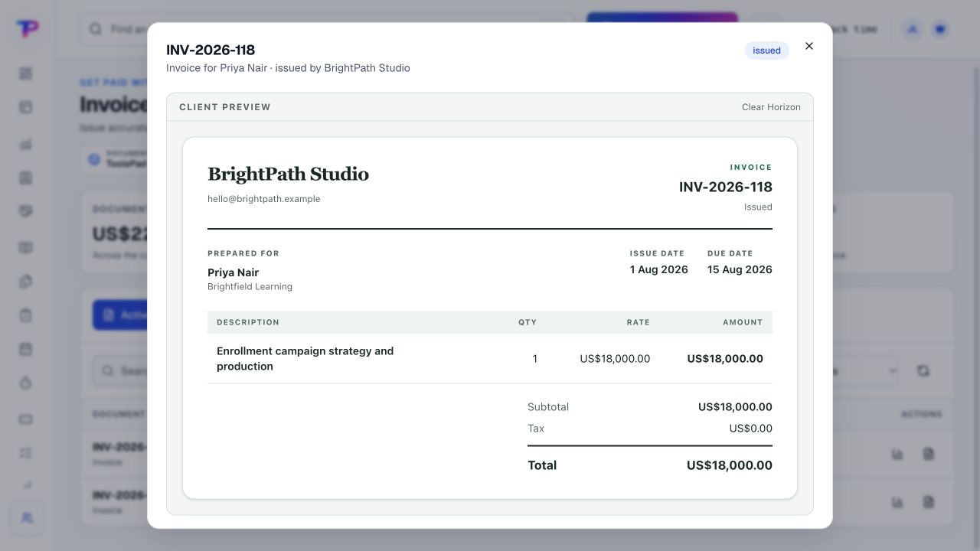Click the subtitle "Invoice for Priya Nair"
This screenshot has width=980, height=551.
pyautogui.click(x=217, y=68)
